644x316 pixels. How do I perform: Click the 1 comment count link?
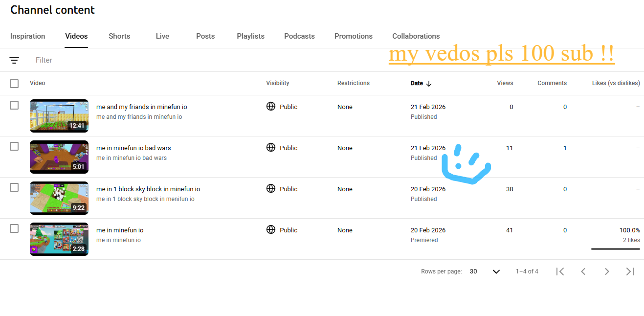[565, 148]
